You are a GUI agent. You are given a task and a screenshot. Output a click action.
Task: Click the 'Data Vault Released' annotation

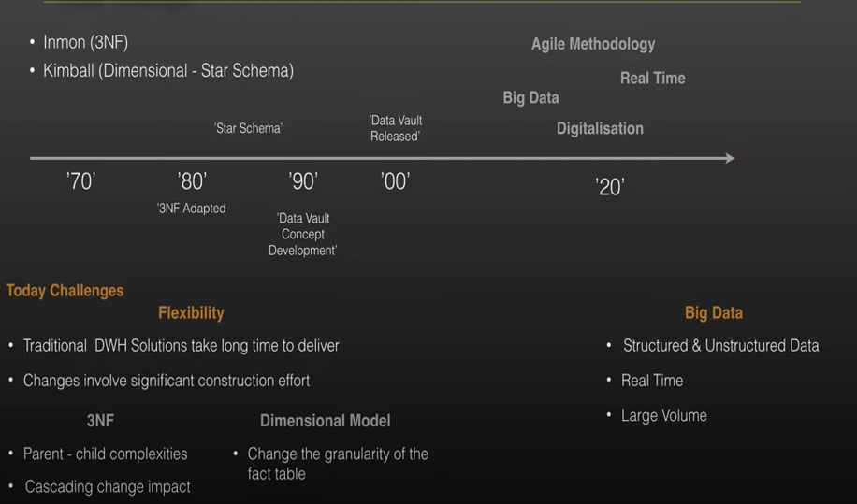(x=395, y=128)
